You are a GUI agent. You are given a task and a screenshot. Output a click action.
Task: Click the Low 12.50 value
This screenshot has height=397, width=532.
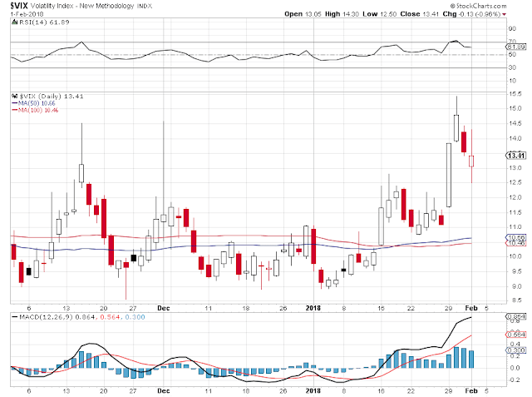coord(379,14)
